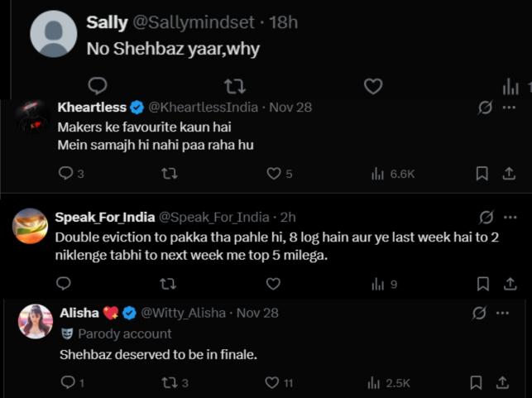Open more options on Speak_For_India's tweet

pyautogui.click(x=508, y=217)
